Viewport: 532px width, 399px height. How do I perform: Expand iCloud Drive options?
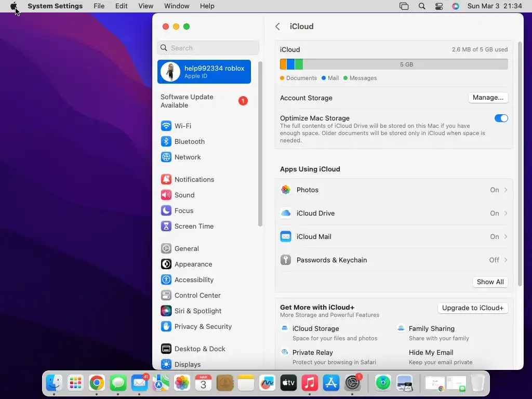394,214
